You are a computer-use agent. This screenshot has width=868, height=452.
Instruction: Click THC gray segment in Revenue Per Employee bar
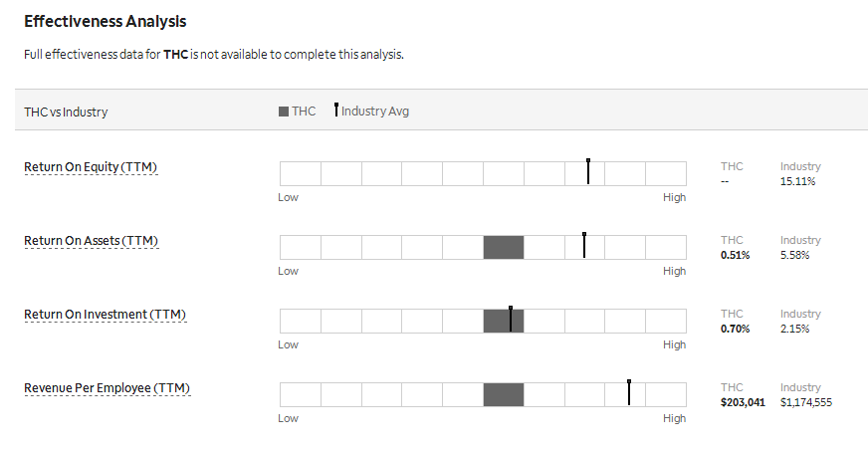tap(504, 394)
